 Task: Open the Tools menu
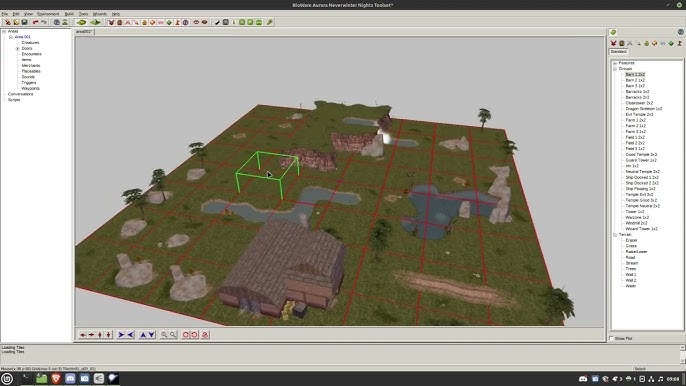(83, 14)
